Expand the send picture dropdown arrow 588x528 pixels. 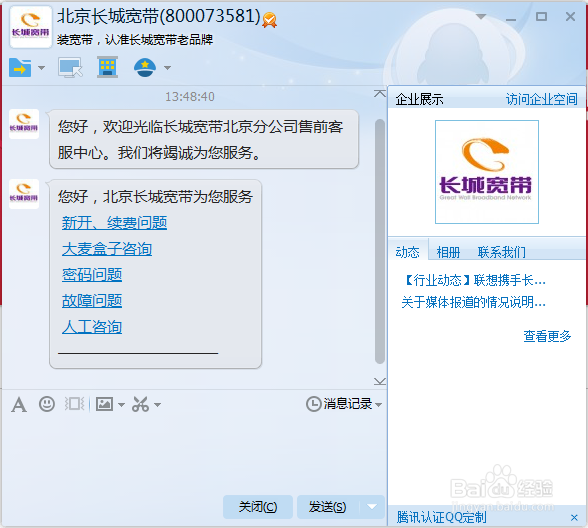coord(121,405)
